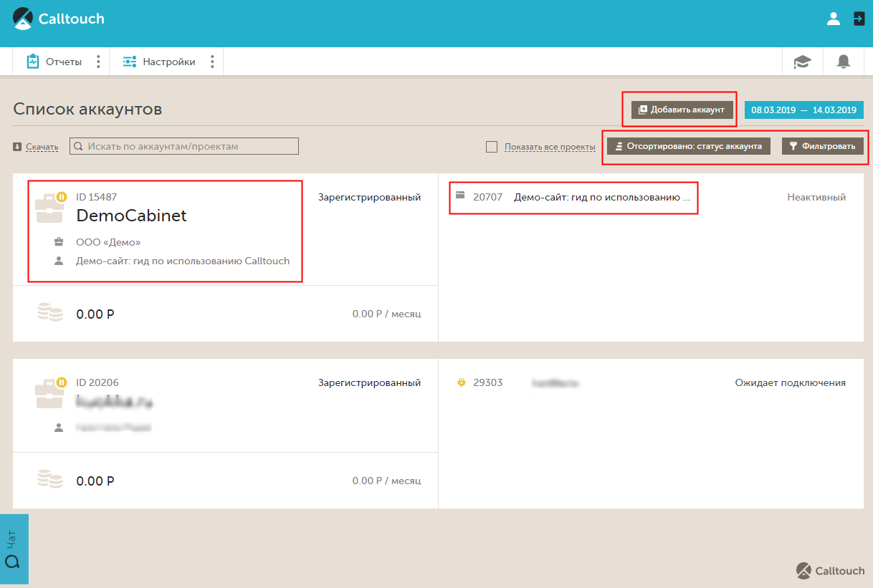The width and height of the screenshot is (873, 588).
Task: Expand the Отчеты three-dot menu
Action: [x=98, y=62]
